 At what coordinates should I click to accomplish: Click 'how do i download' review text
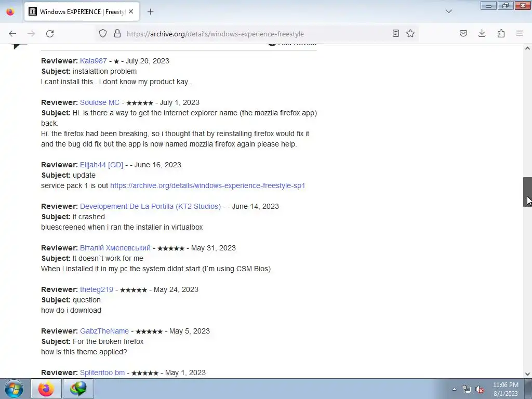[71, 310]
